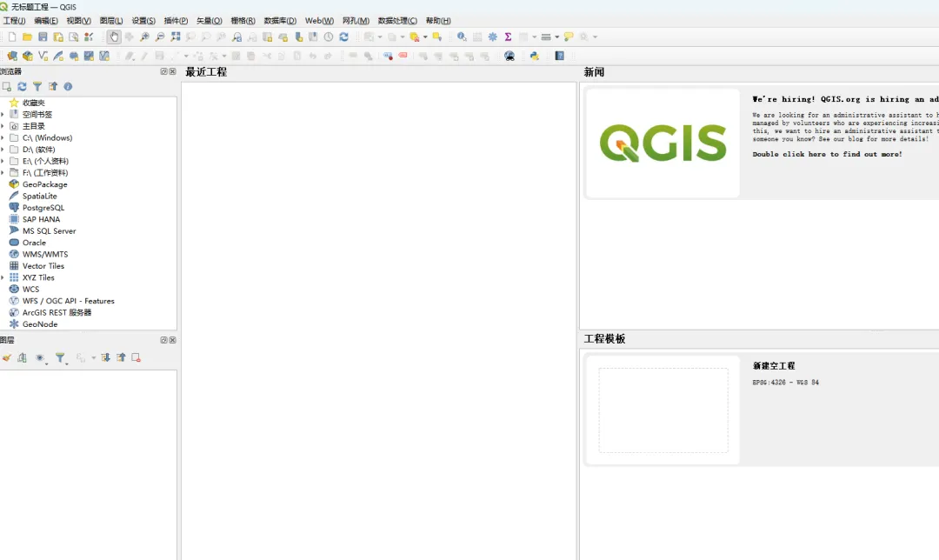
Task: Click the New Shapefile Layer icon
Action: pos(43,56)
